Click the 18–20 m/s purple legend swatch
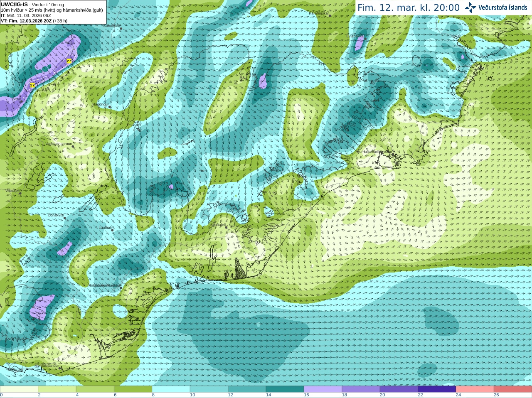This screenshot has height=398, width=532. [361, 389]
